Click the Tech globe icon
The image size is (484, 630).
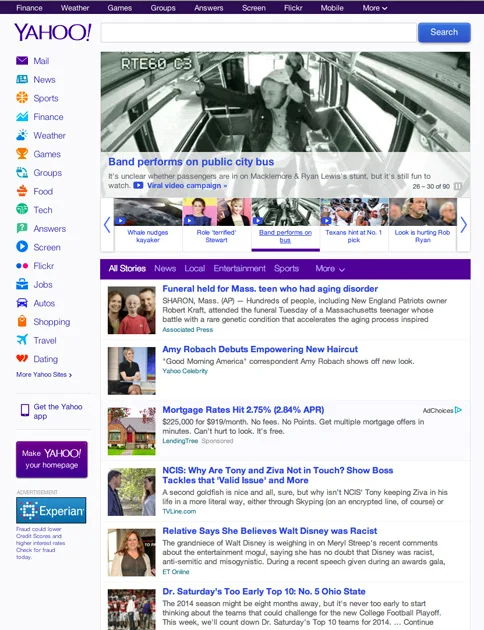coord(22,209)
